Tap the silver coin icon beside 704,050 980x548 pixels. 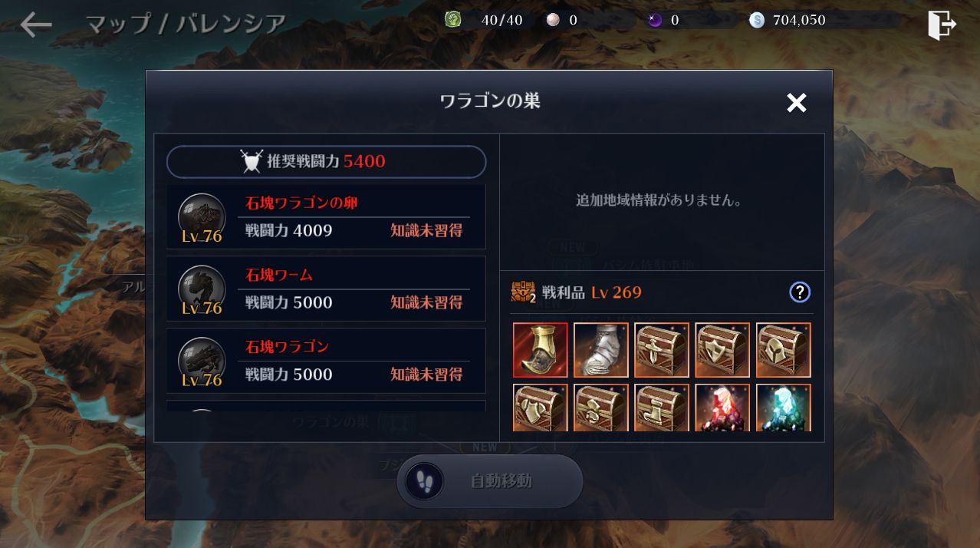tap(757, 20)
